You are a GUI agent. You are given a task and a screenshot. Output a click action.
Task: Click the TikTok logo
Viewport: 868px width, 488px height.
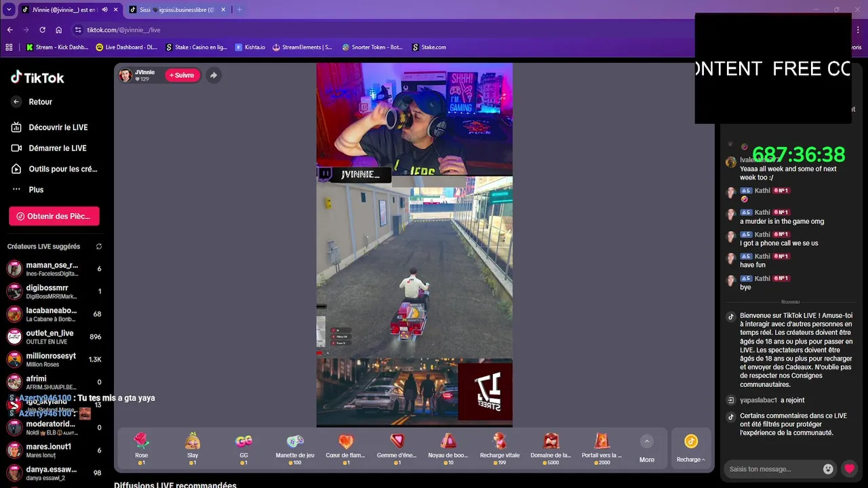[37, 77]
